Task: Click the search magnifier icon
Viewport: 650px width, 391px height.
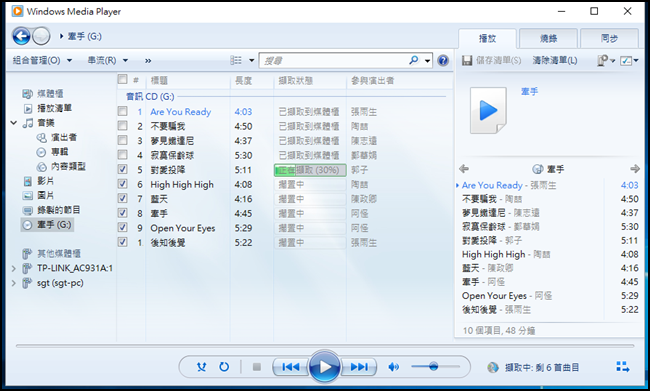Action: 413,61
